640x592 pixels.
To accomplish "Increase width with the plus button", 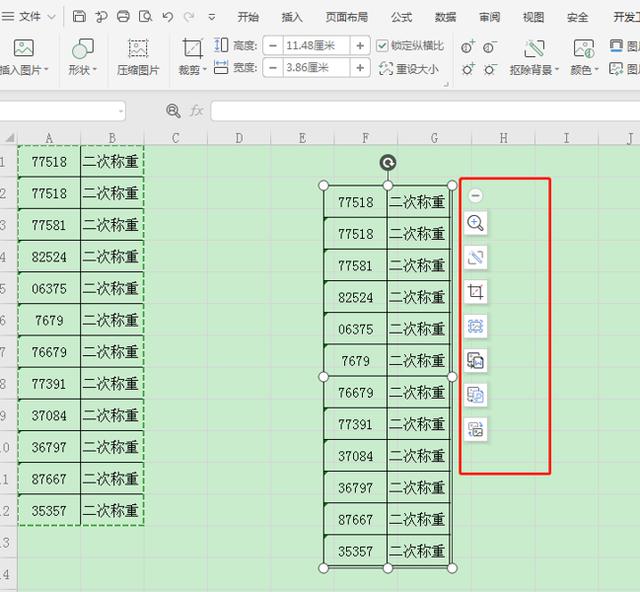I will (360, 67).
